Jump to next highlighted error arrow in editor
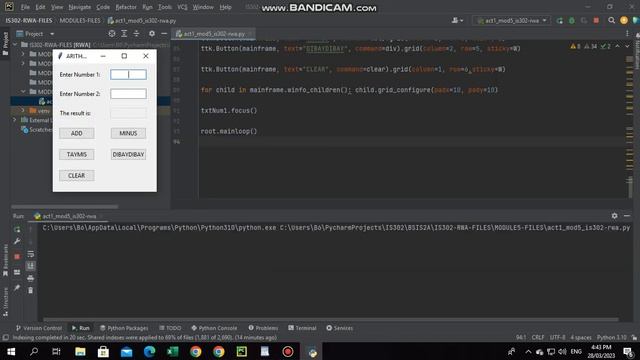This screenshot has height=360, width=640. click(627, 47)
